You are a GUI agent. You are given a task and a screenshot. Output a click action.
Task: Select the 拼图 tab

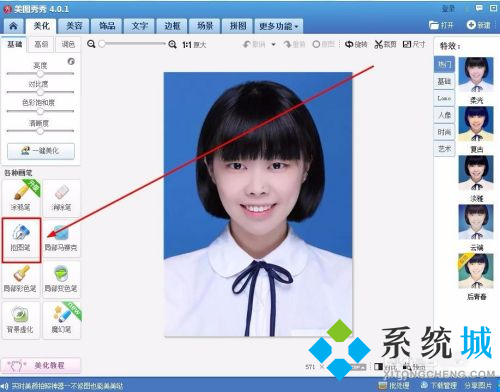point(237,26)
